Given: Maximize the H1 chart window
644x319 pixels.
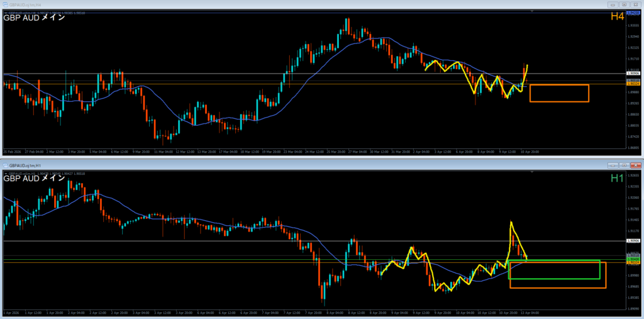Looking at the screenshot, I should pos(625,165).
